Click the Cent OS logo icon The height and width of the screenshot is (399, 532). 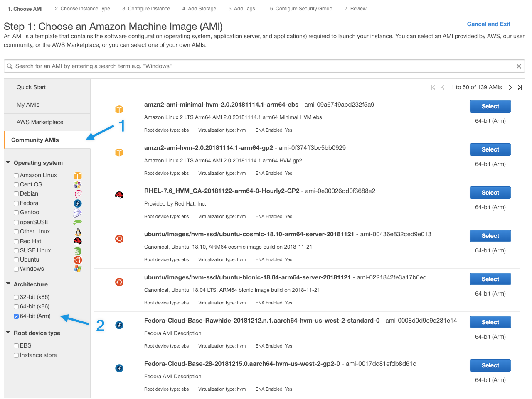[78, 185]
